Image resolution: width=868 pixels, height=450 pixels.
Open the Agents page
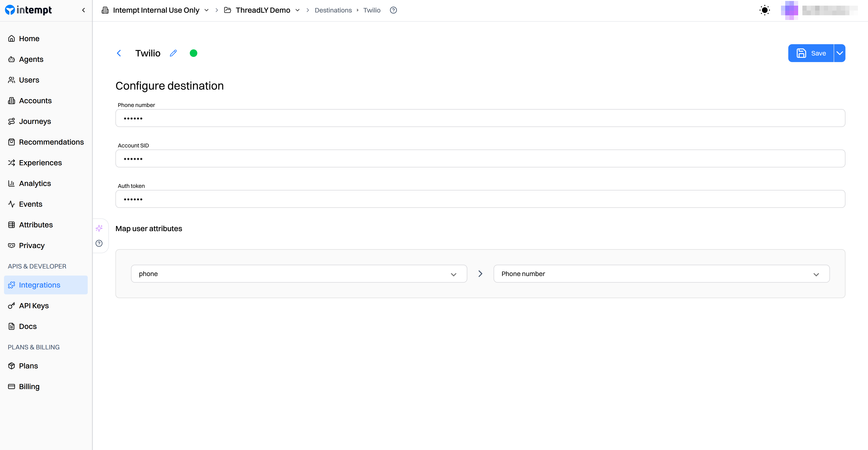click(46, 59)
